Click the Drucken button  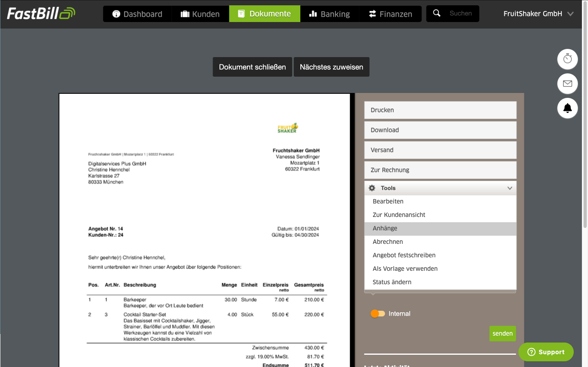(x=440, y=110)
